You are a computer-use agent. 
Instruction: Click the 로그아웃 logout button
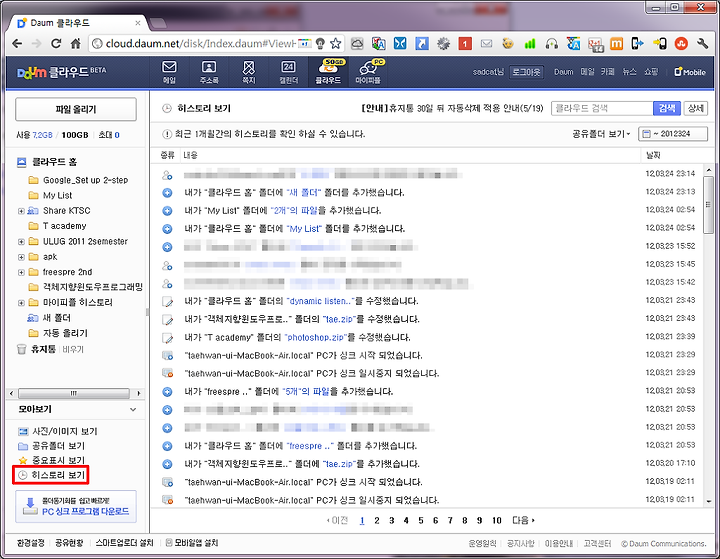(x=526, y=72)
